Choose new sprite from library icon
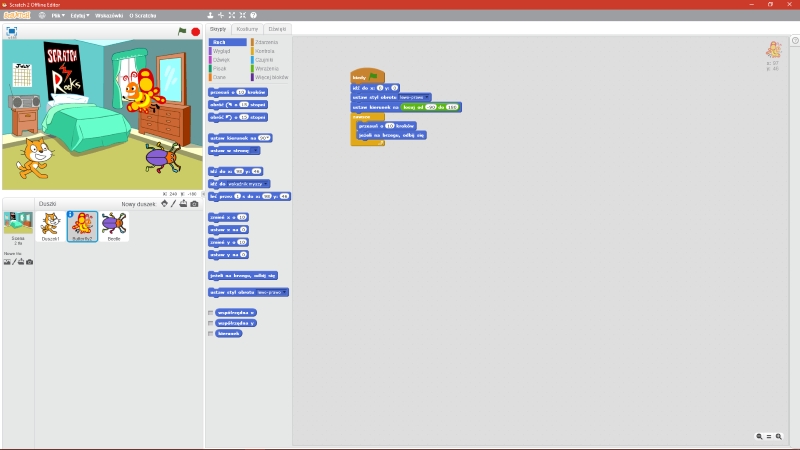This screenshot has width=800, height=450. (164, 204)
